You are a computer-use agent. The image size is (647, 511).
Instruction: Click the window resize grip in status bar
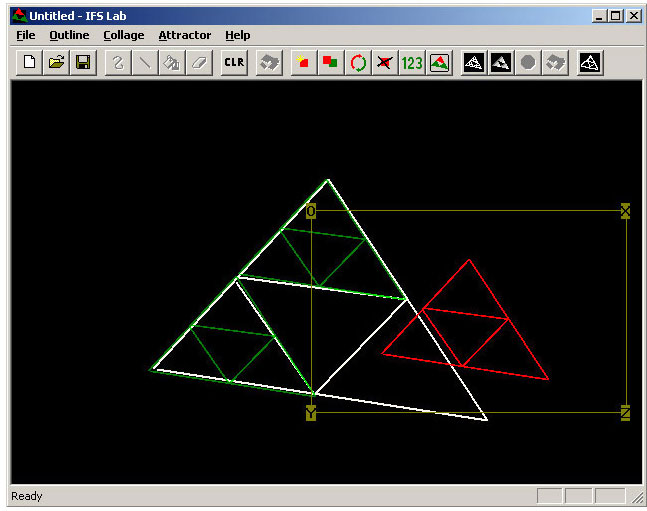coord(637,497)
